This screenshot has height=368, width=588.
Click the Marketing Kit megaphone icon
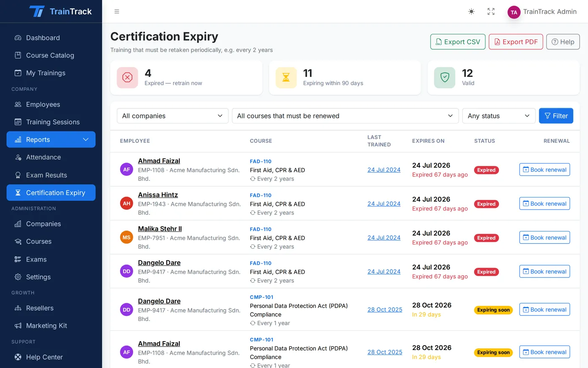(18, 326)
